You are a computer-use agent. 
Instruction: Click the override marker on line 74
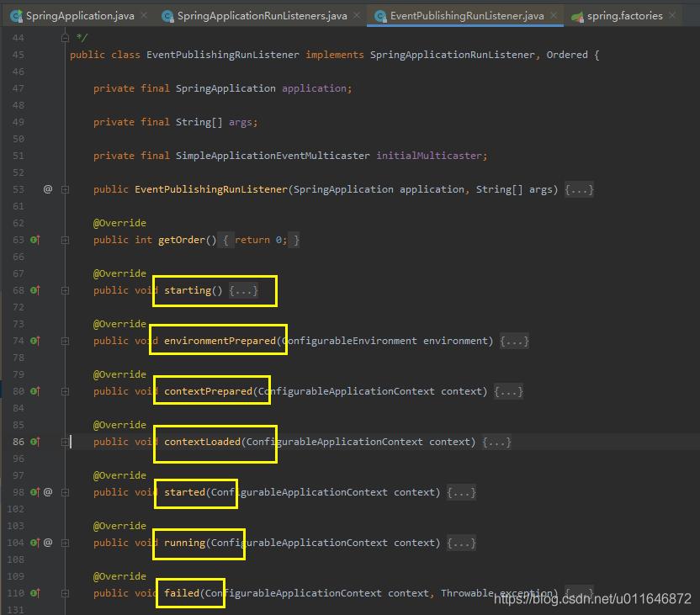[x=34, y=341]
